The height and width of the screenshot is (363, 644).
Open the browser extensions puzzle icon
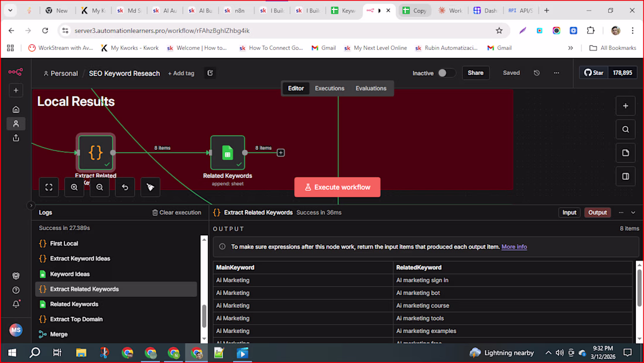(591, 31)
